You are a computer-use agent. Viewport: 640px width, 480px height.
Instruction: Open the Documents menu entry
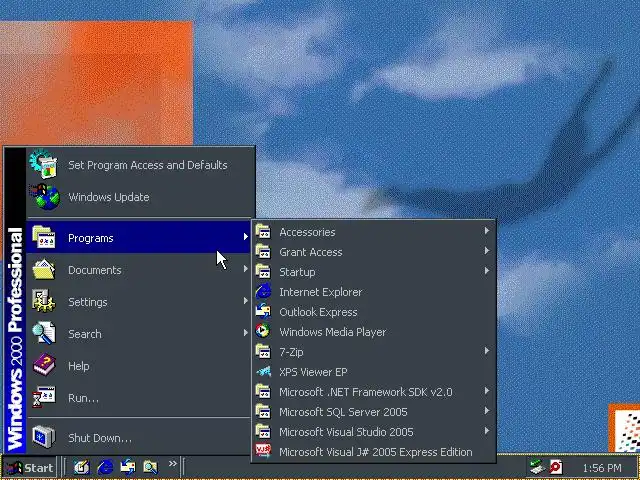[x=139, y=269]
